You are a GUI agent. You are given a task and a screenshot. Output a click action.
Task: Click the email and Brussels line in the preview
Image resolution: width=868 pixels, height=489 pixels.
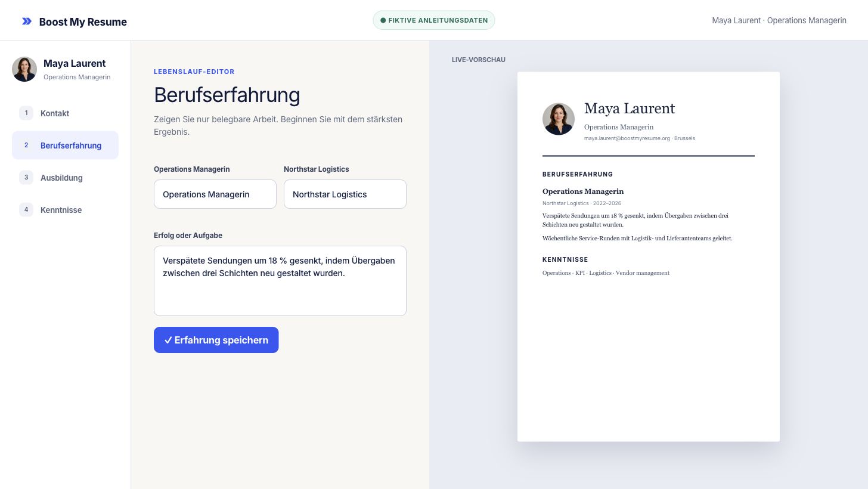click(640, 138)
